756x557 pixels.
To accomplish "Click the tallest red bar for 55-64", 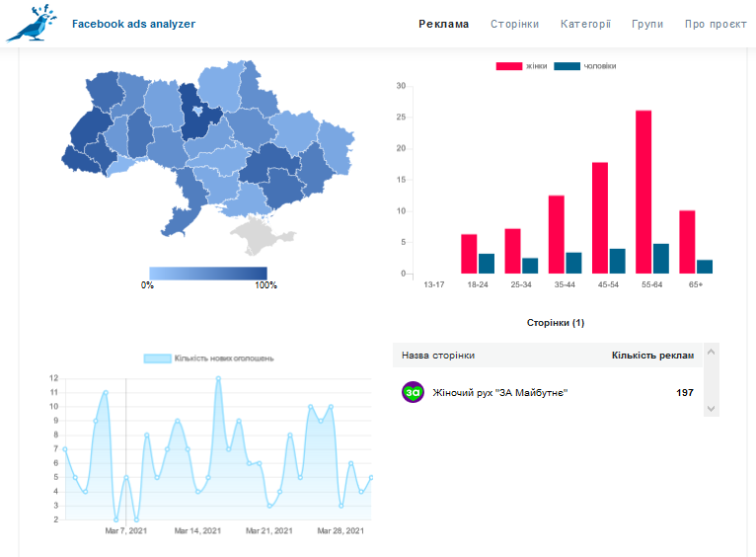I will 643,192.
